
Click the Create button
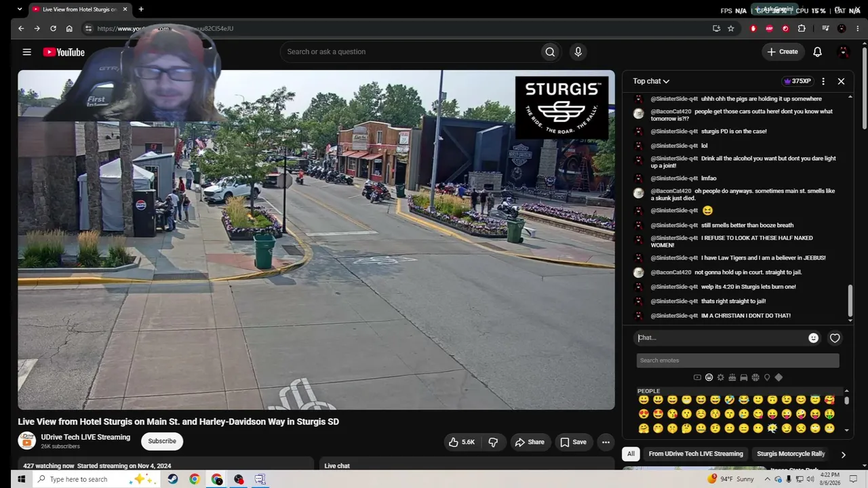point(782,52)
